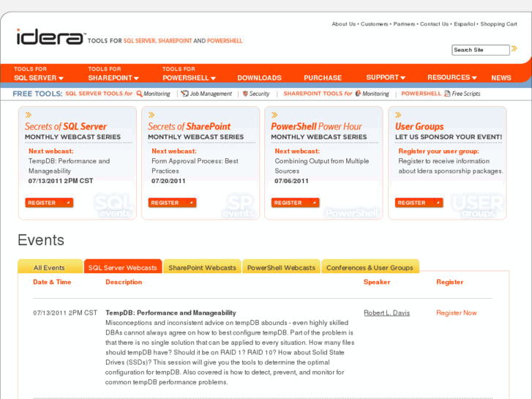Screen dimensions: 532x399
Task: Click the Security free tools link
Action: [x=259, y=94]
